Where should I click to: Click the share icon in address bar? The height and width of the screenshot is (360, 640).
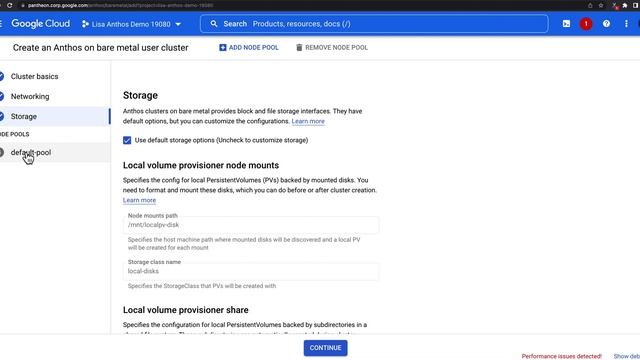(590, 5)
